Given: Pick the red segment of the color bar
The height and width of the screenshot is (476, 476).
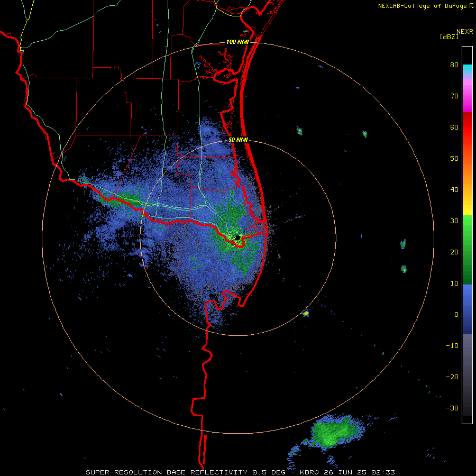Looking at the screenshot, I should coord(467,127).
